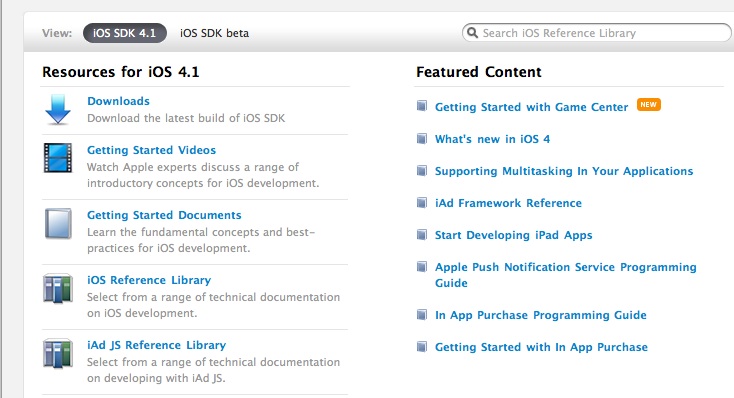The image size is (734, 398).
Task: Click document icon beside Game Center link
Action: (422, 106)
